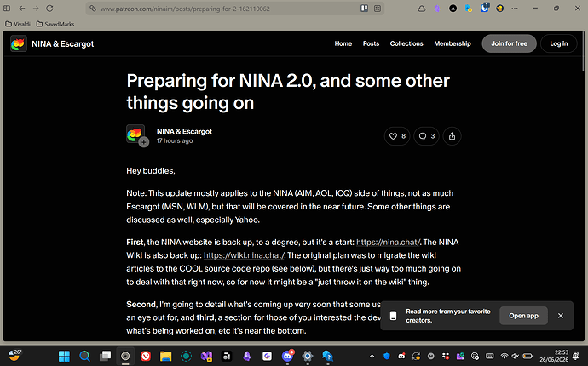Open the browser three-dots menu

point(515,9)
